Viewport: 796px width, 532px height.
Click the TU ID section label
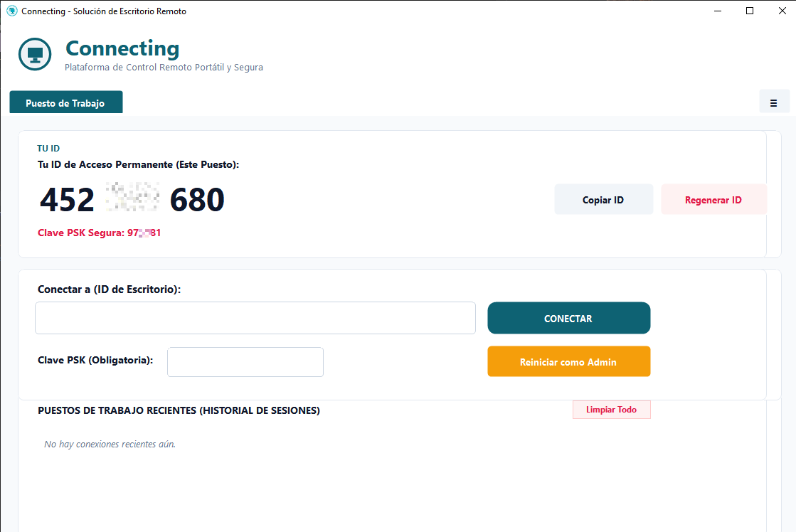click(48, 148)
